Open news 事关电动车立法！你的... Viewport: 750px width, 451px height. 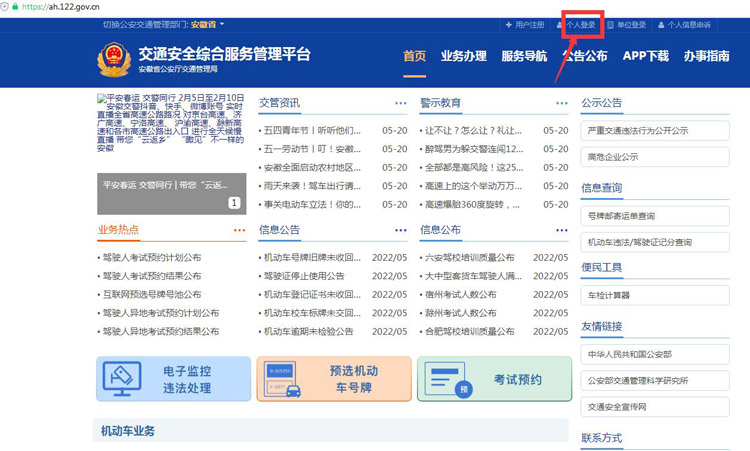pos(312,205)
